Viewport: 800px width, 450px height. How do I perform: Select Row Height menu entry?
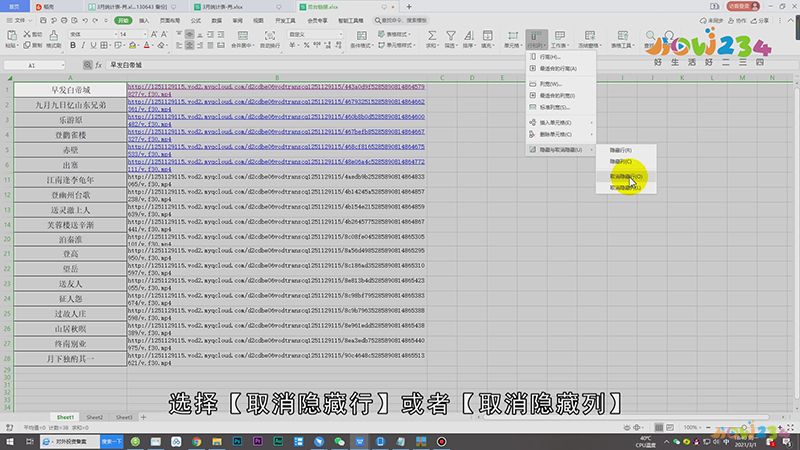point(560,57)
